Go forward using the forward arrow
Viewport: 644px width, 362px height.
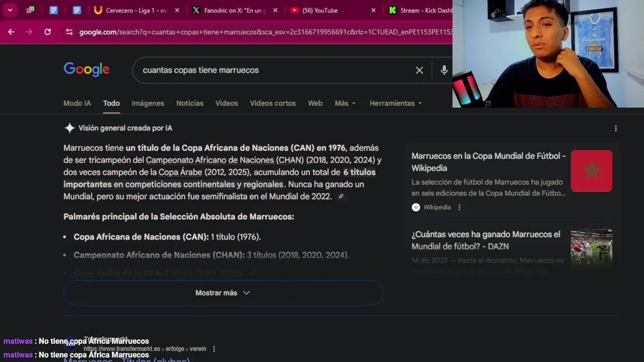coord(29,32)
